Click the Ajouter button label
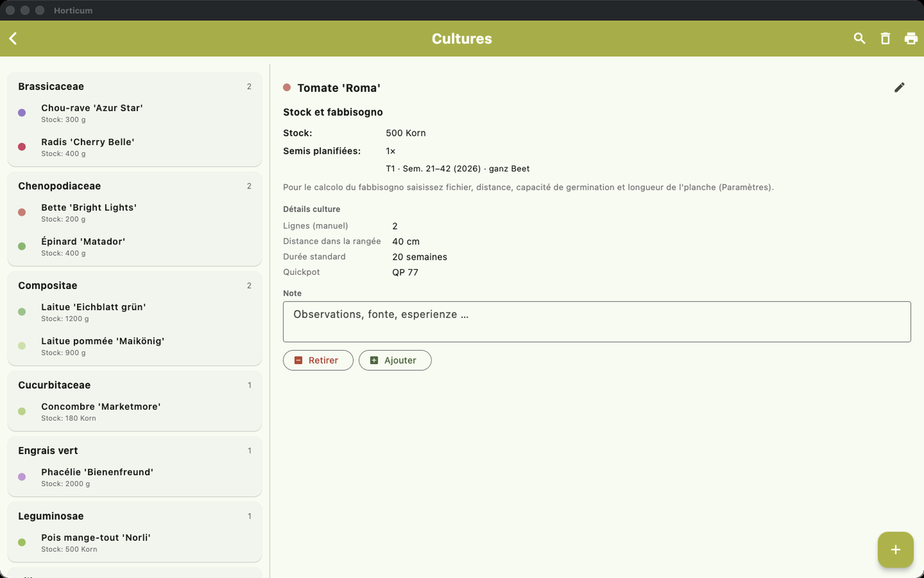The width and height of the screenshot is (924, 578). click(400, 360)
